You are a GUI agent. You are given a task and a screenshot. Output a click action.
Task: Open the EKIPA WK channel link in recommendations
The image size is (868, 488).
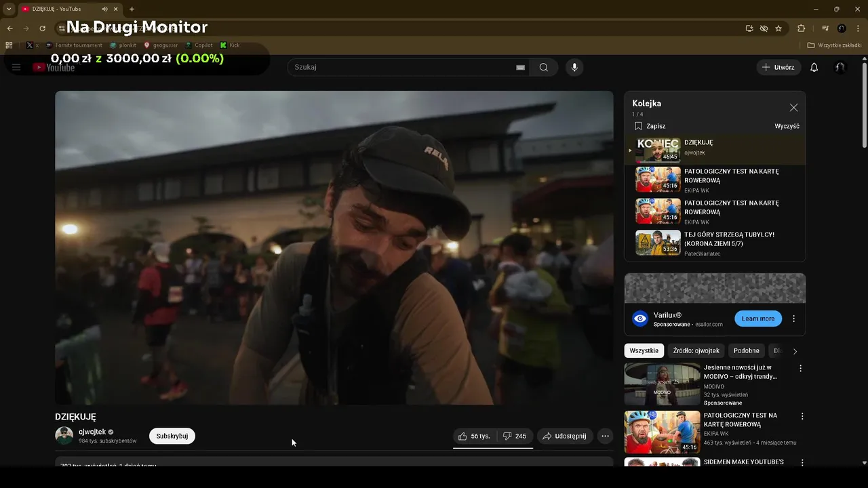(717, 434)
